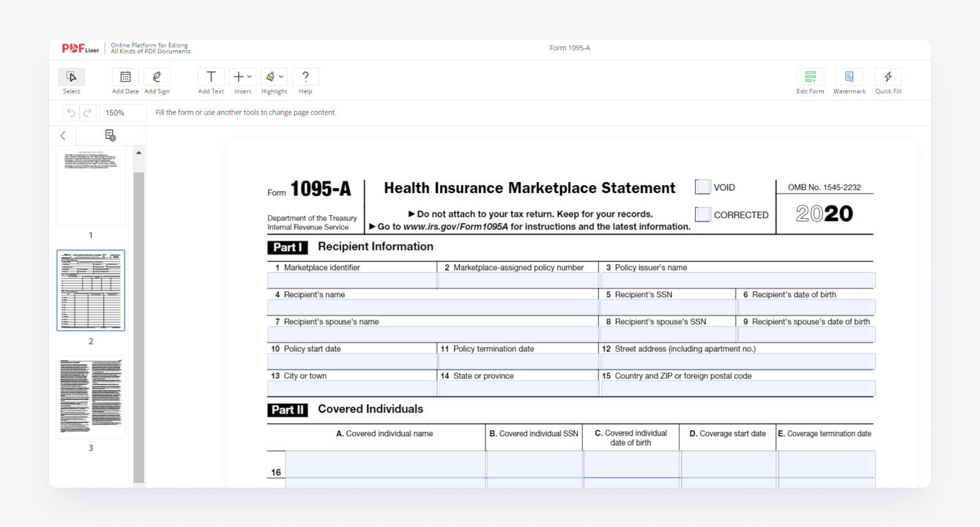Open page 3 thumbnail
Screen dimensions: 980x527
91,396
